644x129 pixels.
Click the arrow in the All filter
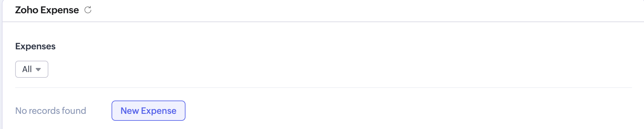[38, 70]
